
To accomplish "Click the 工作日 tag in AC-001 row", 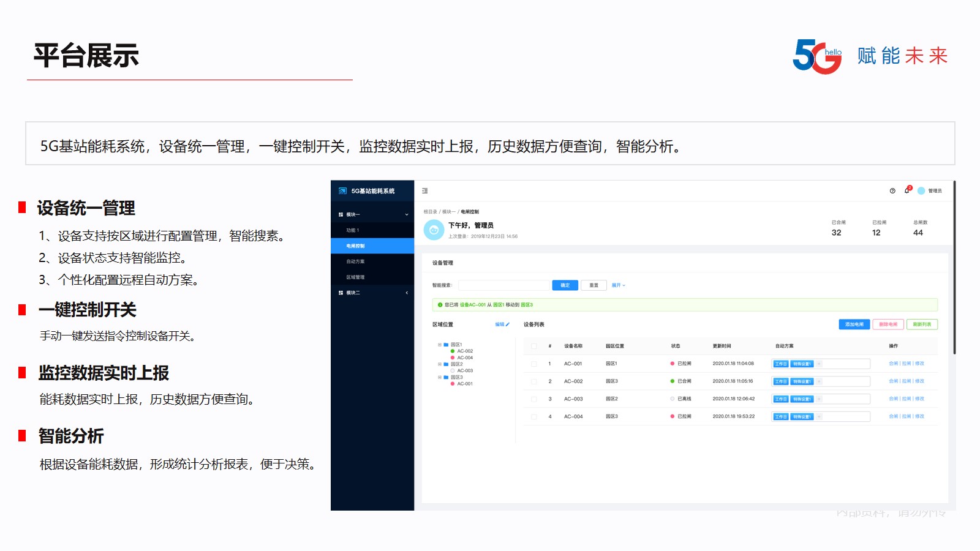I will pyautogui.click(x=780, y=364).
